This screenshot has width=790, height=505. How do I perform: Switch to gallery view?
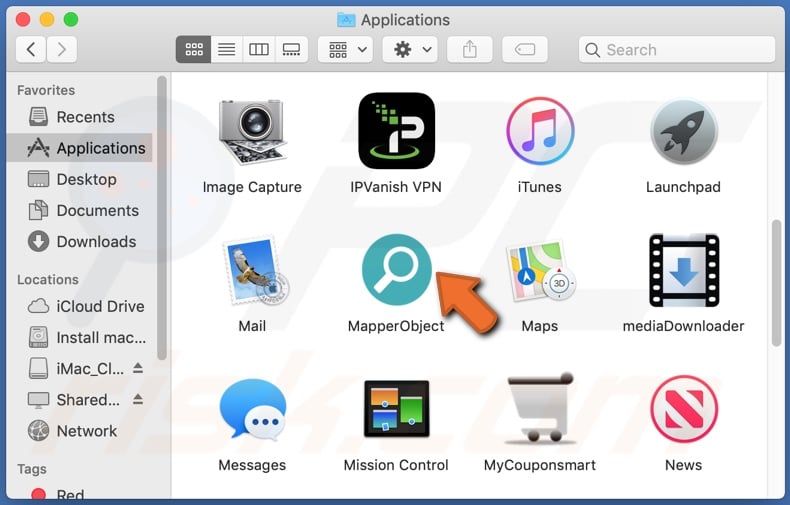click(x=291, y=49)
